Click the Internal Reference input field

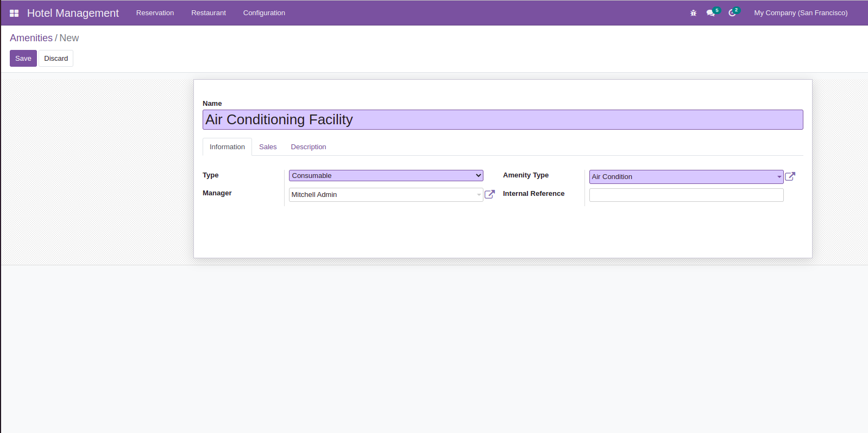(x=686, y=195)
